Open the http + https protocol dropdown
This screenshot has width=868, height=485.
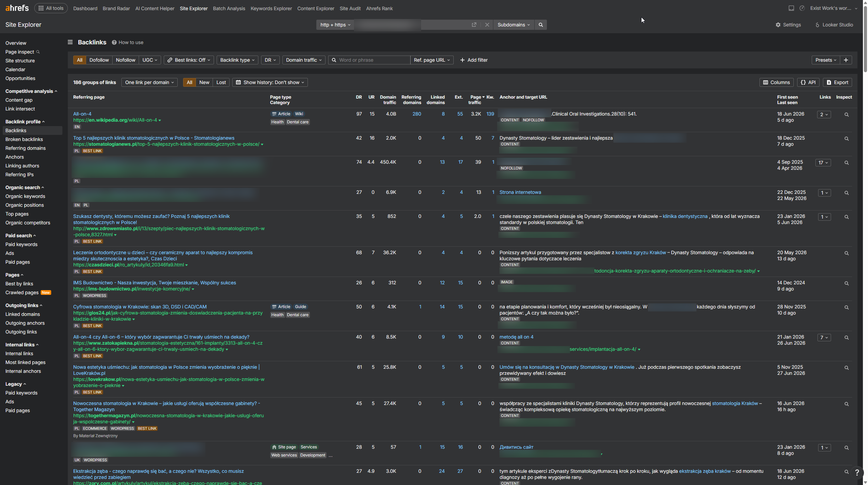335,25
